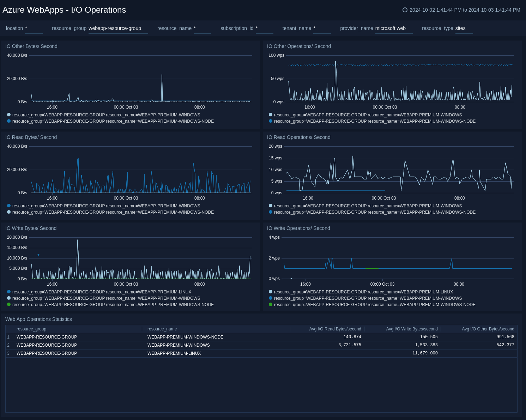
Task: Click the IO Read Bytes/ Second panel title
Action: click(31, 137)
